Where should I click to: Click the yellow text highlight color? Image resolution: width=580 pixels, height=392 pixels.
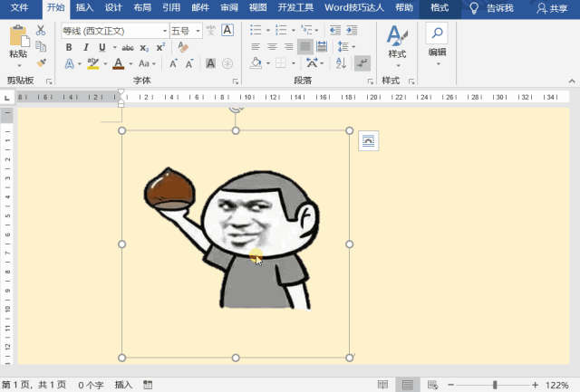(x=92, y=63)
